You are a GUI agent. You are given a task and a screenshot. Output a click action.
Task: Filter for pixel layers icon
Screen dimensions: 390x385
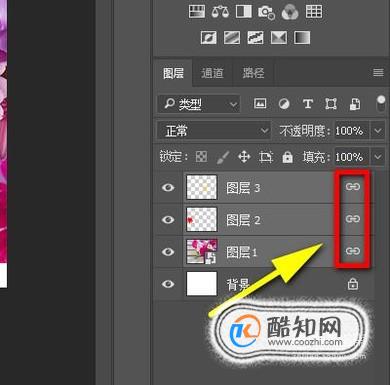point(260,104)
